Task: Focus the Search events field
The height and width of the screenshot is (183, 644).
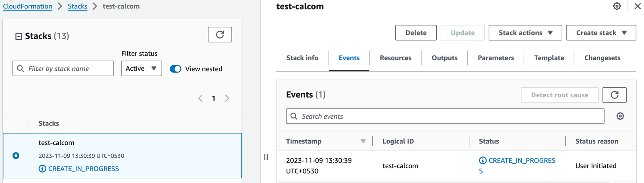Action: pos(445,116)
